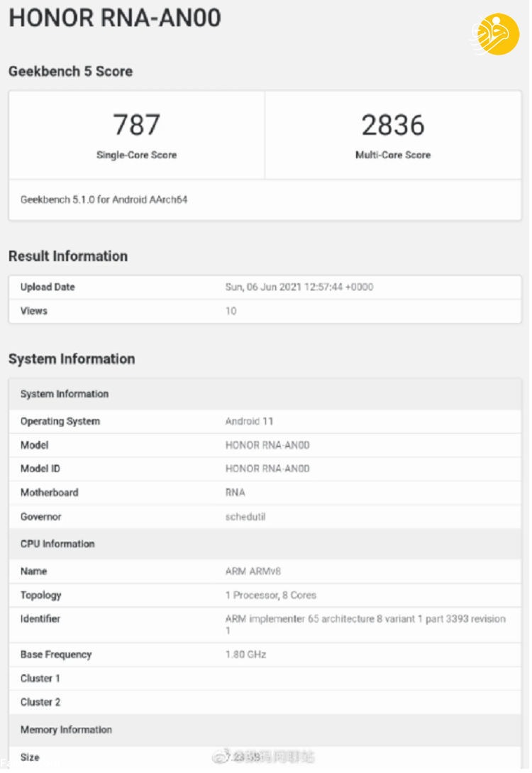Viewport: 532px width, 773px height.
Task: Select the HONOR RNA-AN00 value in Model ID row
Action: pyautogui.click(x=267, y=468)
